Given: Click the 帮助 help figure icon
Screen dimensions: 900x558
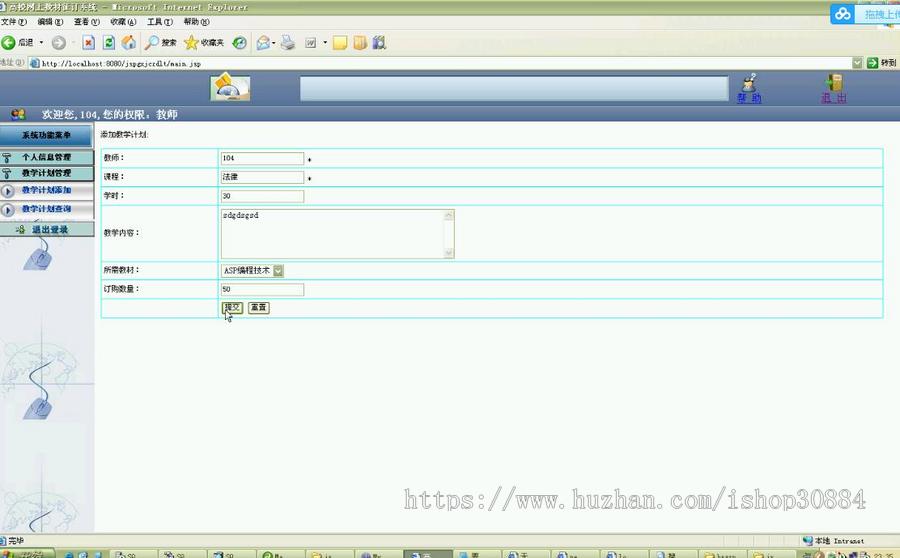Looking at the screenshot, I should (749, 83).
